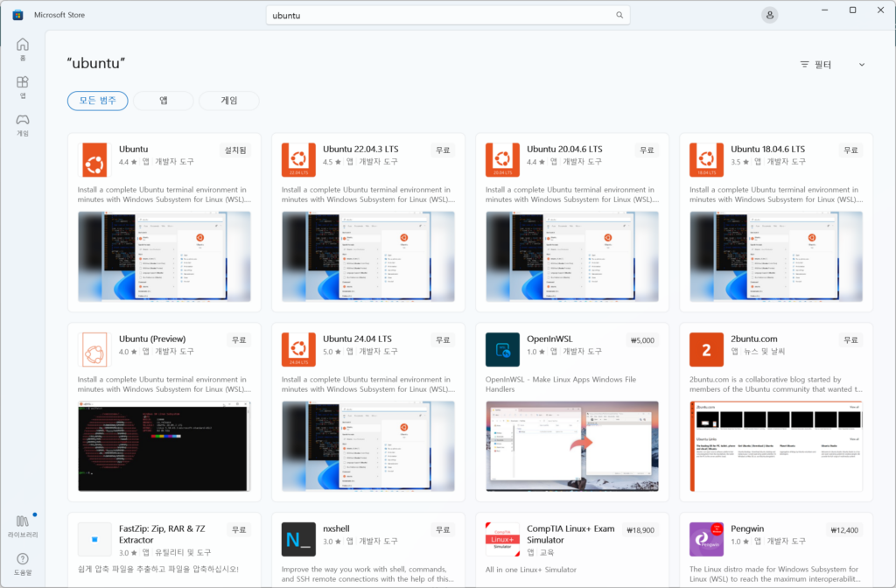Open the Ubuntu 18.04.6 LTS screenshot thumbnail
The image size is (896, 588).
776,256
